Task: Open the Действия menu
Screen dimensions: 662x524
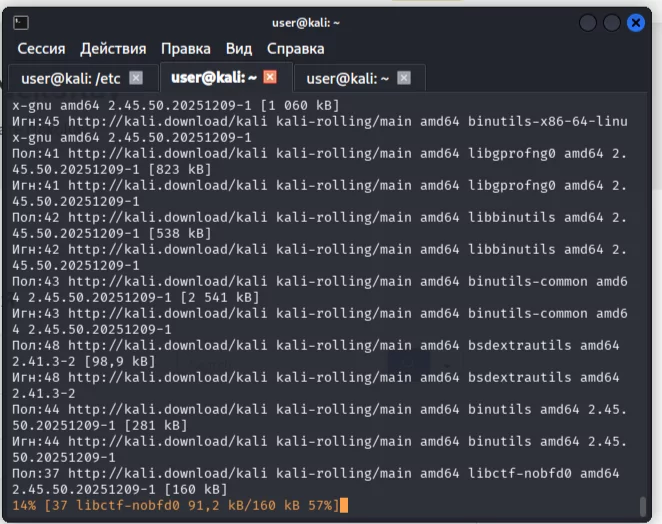Action: (x=113, y=48)
